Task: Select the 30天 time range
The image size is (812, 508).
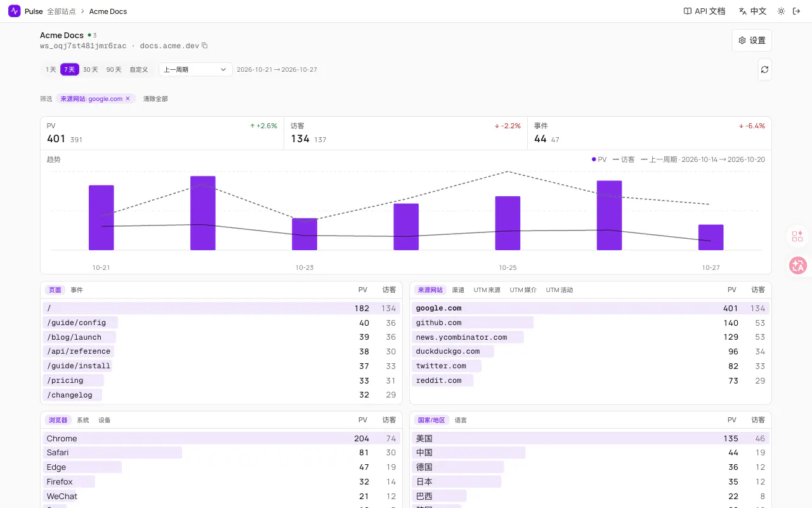Action: [91, 69]
